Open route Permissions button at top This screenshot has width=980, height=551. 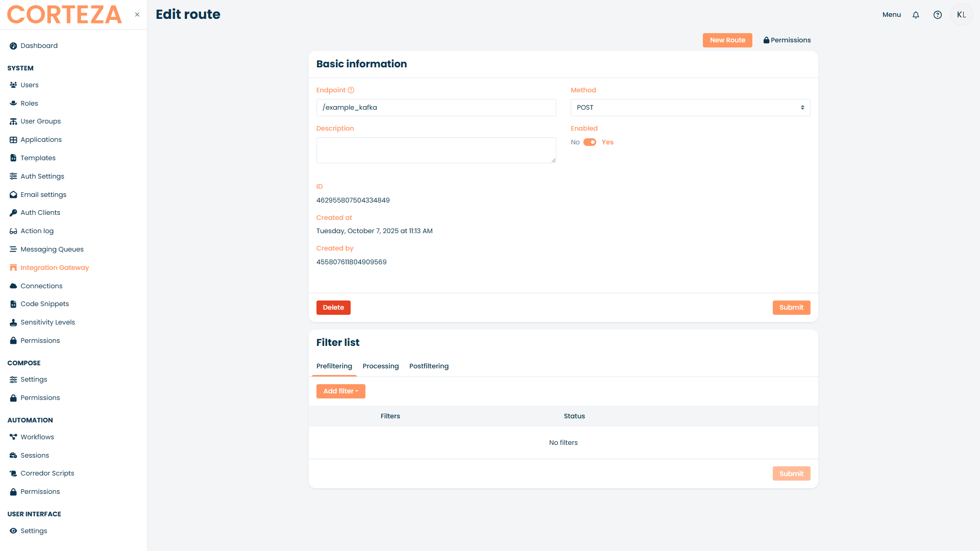coord(787,40)
